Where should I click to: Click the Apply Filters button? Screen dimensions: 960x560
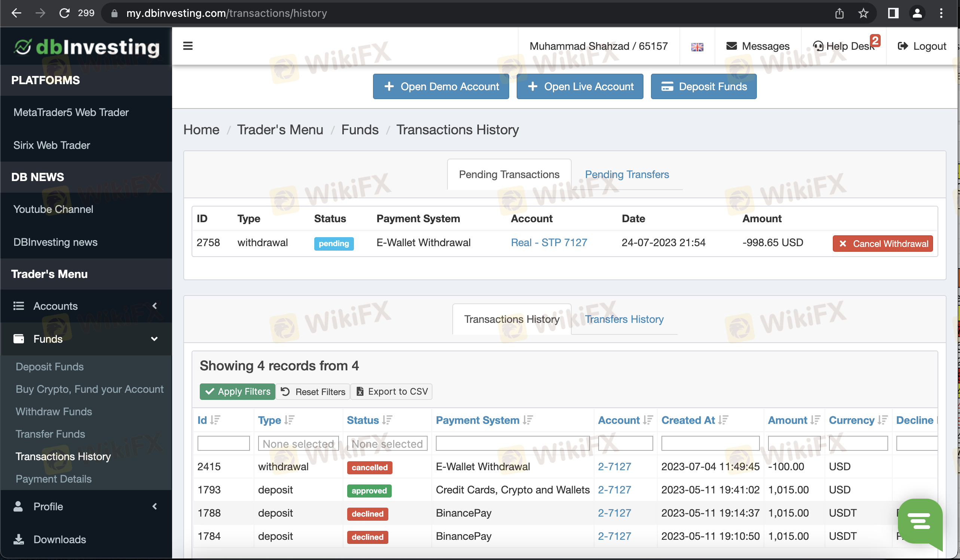pos(237,392)
